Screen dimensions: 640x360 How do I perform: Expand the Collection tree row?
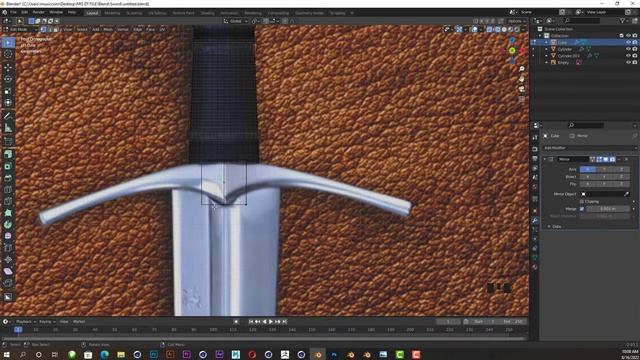tap(540, 36)
